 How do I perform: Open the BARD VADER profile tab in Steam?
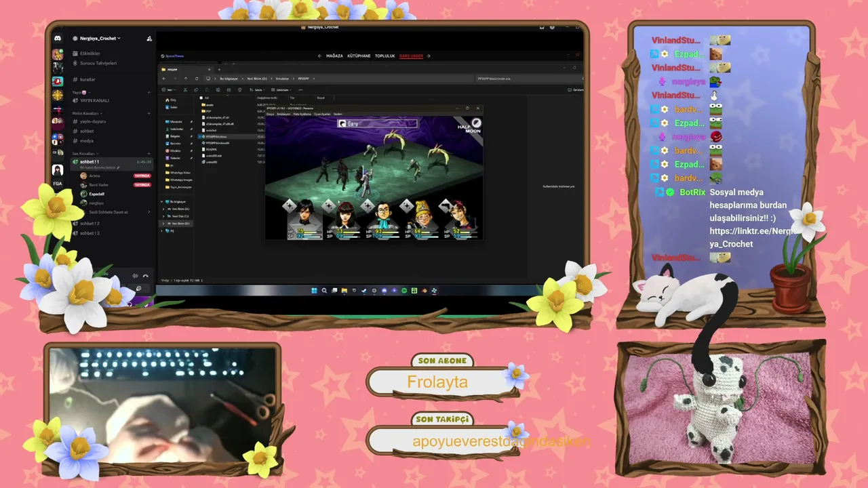[x=411, y=56]
